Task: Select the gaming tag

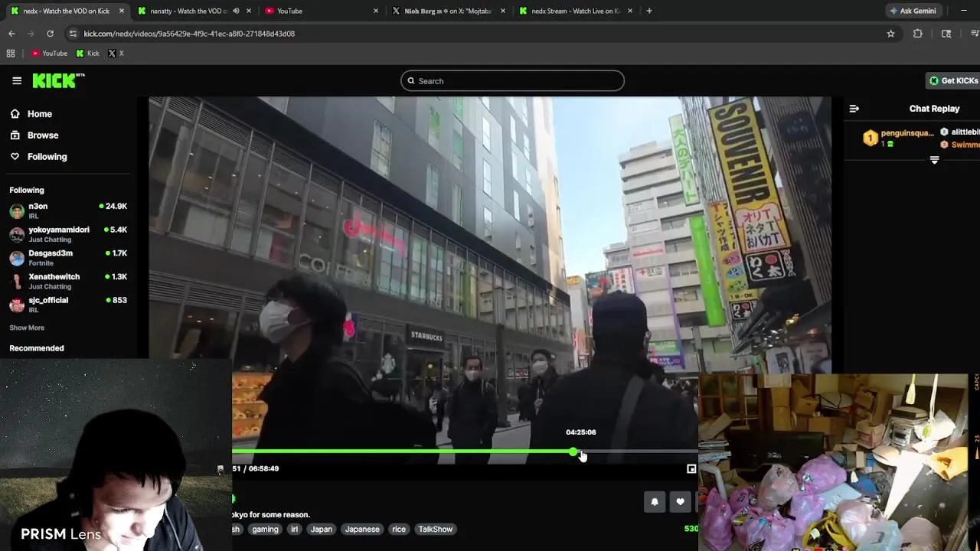Action: click(265, 530)
